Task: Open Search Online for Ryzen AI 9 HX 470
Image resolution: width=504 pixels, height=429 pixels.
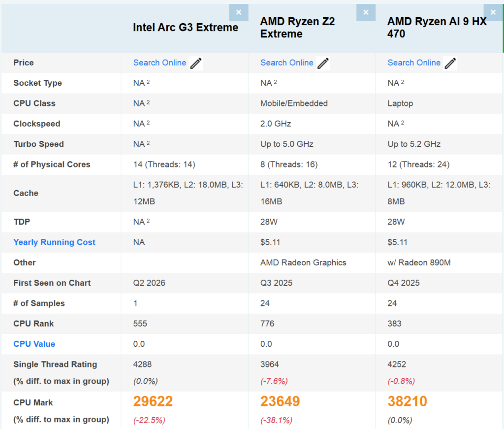Action: 414,63
